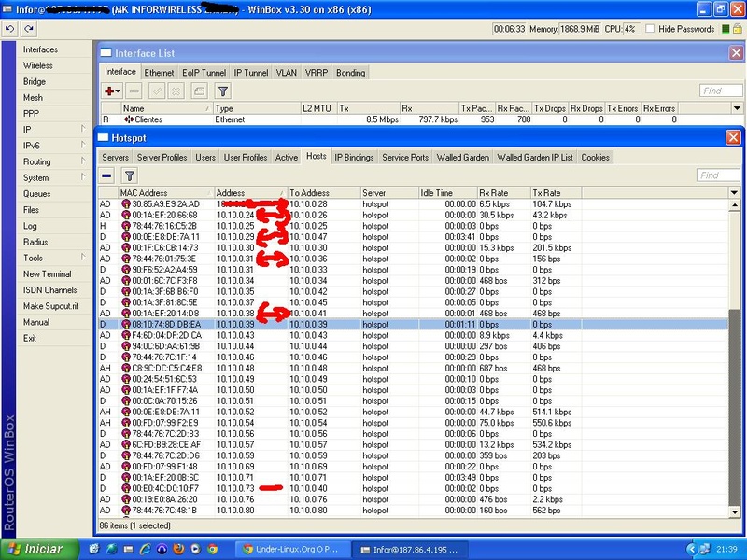Click the redo arrow in WinBox toolbar
The width and height of the screenshot is (747, 560).
pyautogui.click(x=27, y=29)
